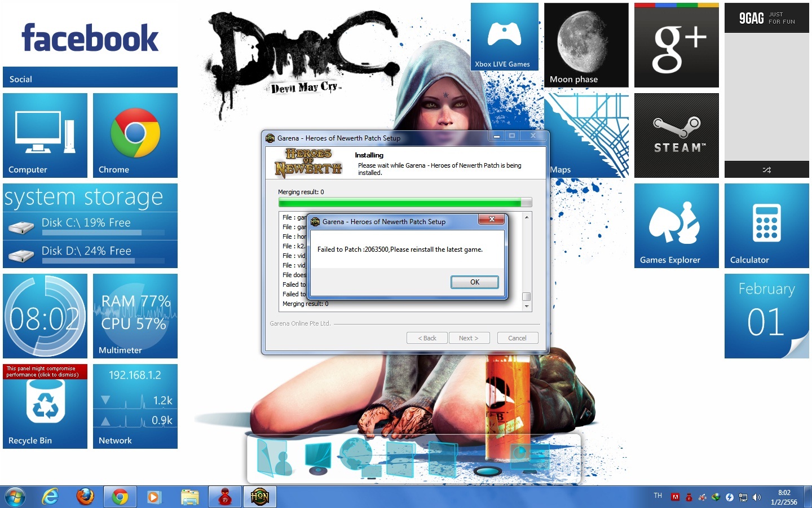Screen dimensions: 812x508
Task: Click the "Garena Online Pte Ltd." label
Action: 300,323
